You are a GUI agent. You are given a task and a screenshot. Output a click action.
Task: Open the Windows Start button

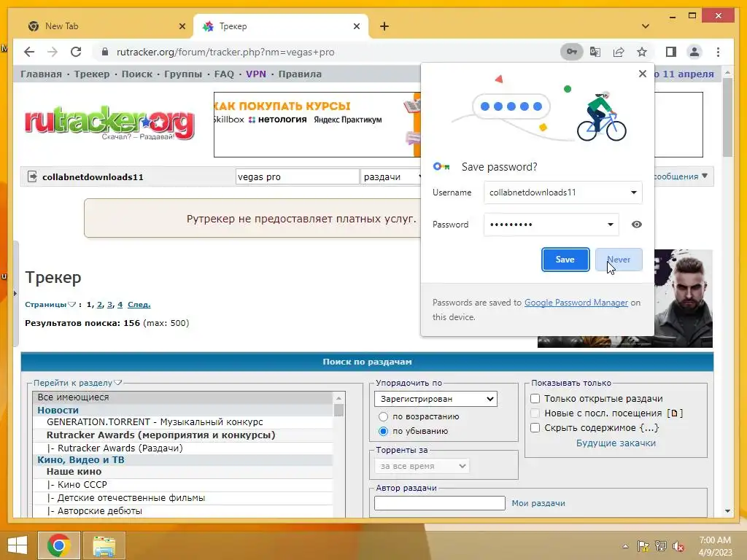[18, 545]
